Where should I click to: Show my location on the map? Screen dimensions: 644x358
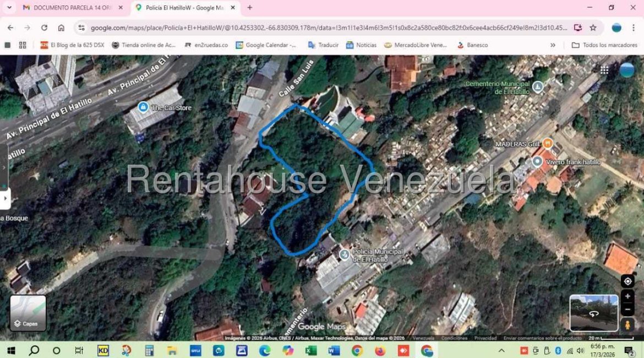click(x=627, y=281)
